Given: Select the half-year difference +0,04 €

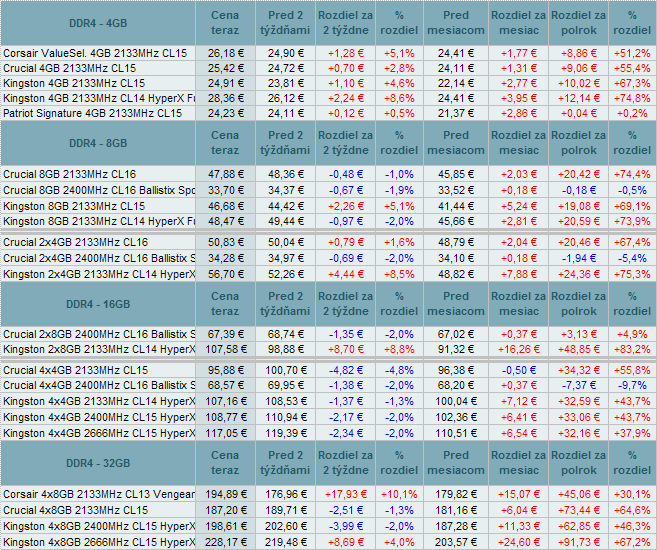Looking at the screenshot, I should tap(579, 114).
